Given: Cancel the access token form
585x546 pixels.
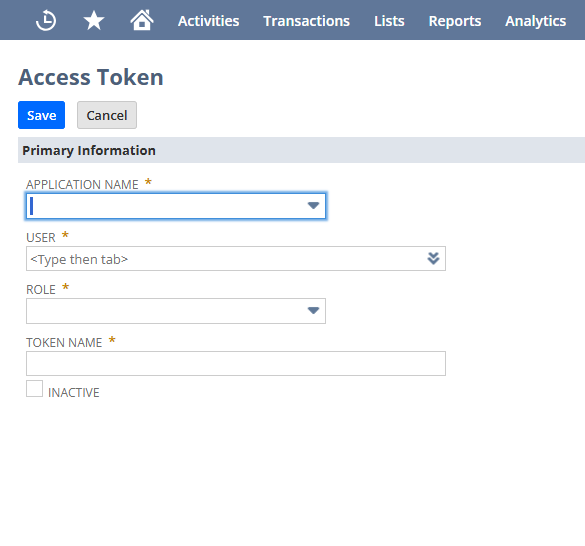Looking at the screenshot, I should 107,115.
